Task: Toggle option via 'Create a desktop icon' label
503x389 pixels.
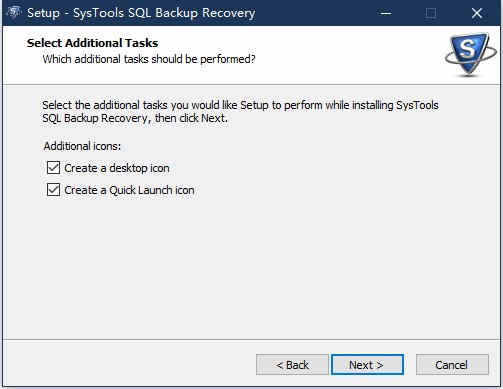Action: pos(117,168)
